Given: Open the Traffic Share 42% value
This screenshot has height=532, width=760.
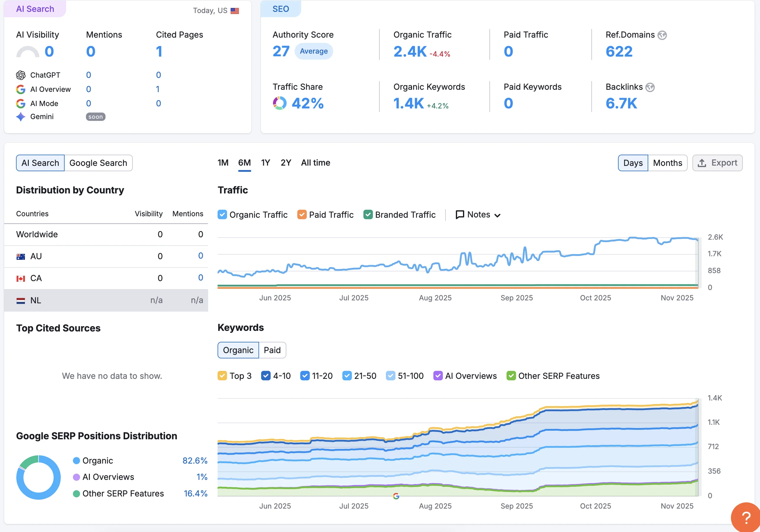Looking at the screenshot, I should [307, 104].
